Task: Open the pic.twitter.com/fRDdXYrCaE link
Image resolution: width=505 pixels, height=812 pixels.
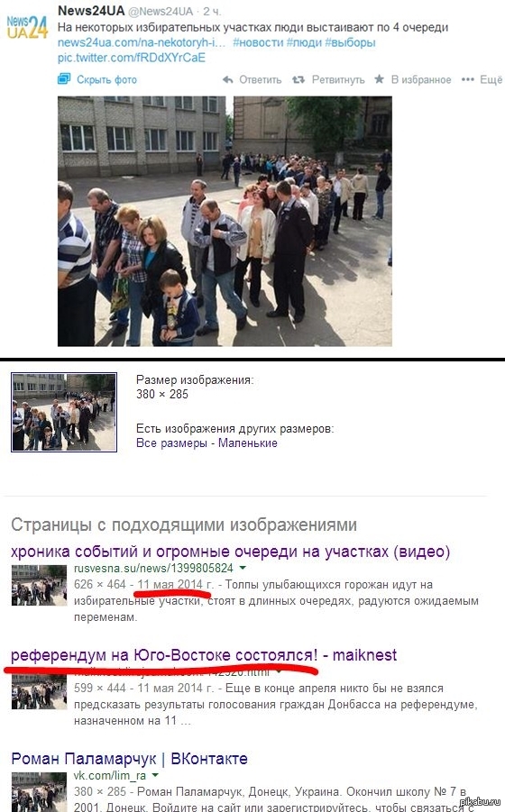Action: (132, 58)
